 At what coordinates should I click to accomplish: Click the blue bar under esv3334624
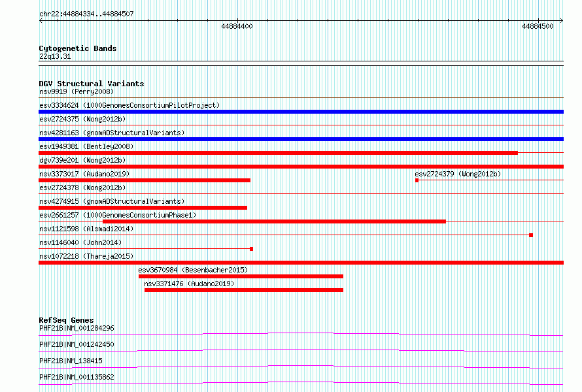tap(301, 112)
